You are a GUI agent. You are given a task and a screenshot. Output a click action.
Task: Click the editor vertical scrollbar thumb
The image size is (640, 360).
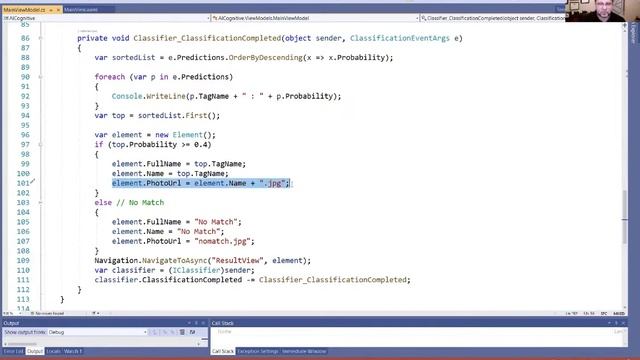click(x=624, y=216)
